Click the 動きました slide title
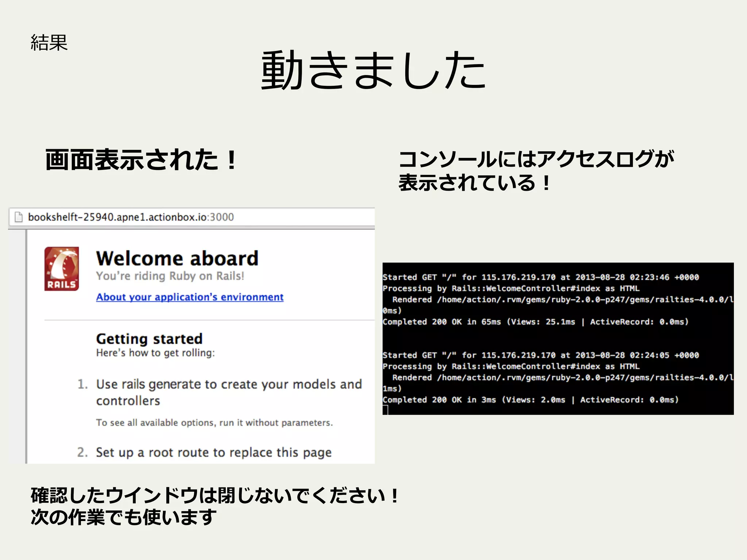747x560 pixels. 374,70
